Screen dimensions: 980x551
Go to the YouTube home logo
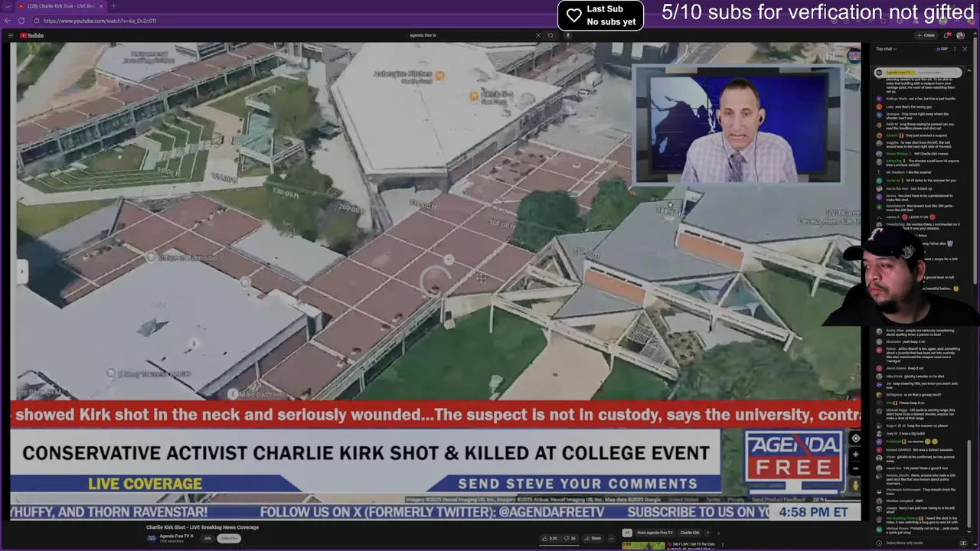click(32, 35)
